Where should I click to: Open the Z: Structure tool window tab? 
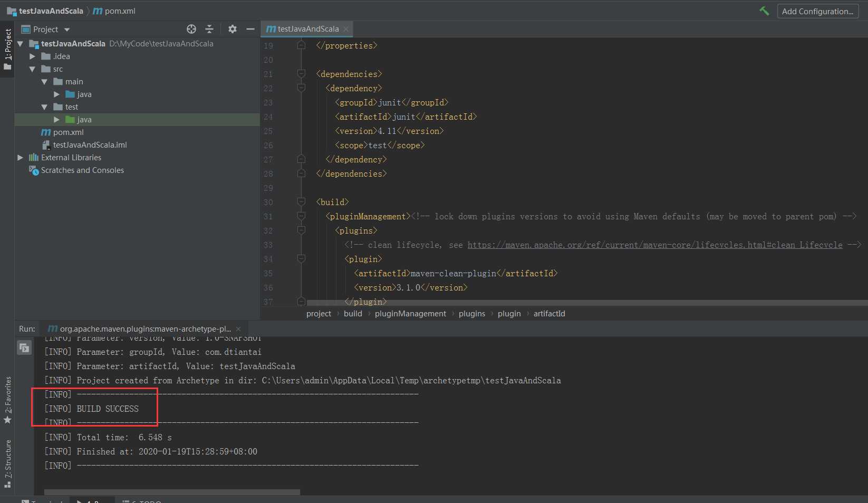pyautogui.click(x=7, y=464)
